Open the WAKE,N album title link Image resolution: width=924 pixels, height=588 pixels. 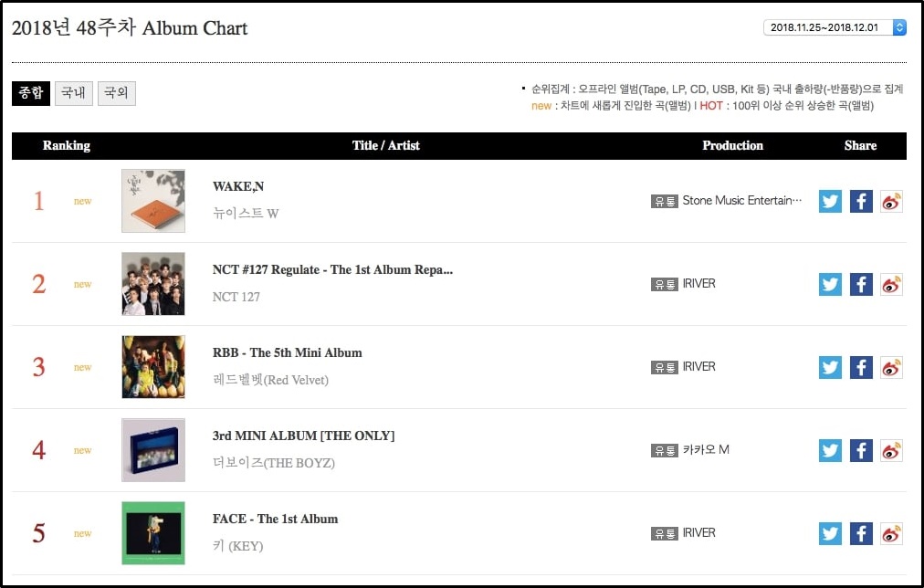(x=238, y=186)
